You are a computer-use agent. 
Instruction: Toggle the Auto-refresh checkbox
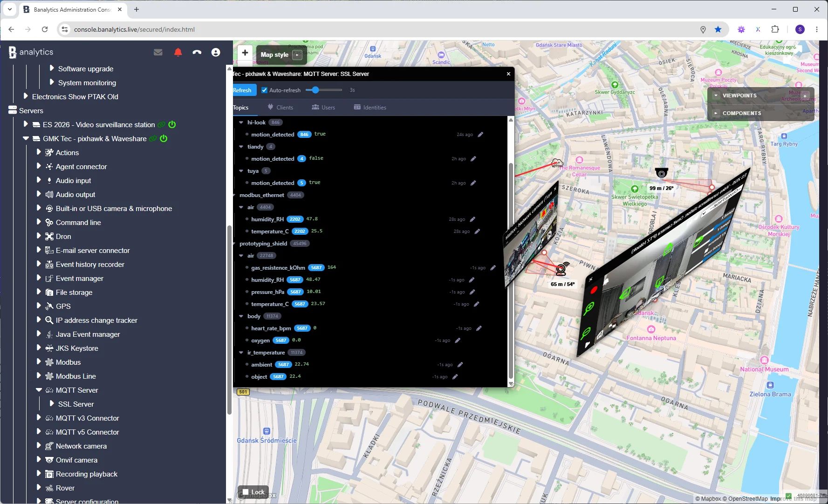coord(264,90)
